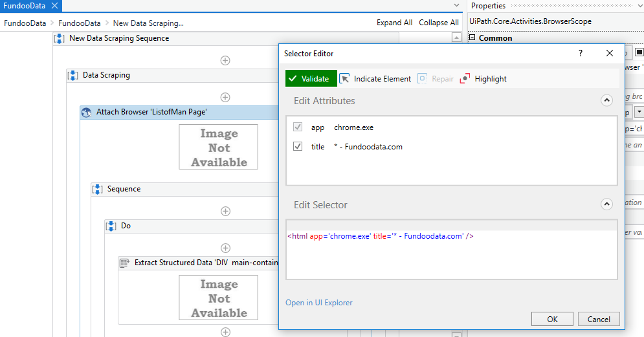Click Expand All in the designer
Screen dimensions: 644x337
(394, 23)
